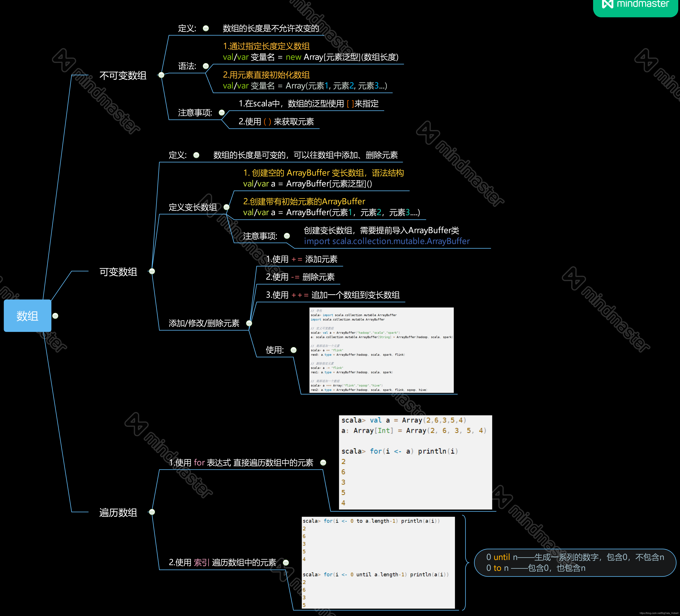680x616 pixels.
Task: Select node 1.通过指定长度定义数组
Action: pos(311,52)
